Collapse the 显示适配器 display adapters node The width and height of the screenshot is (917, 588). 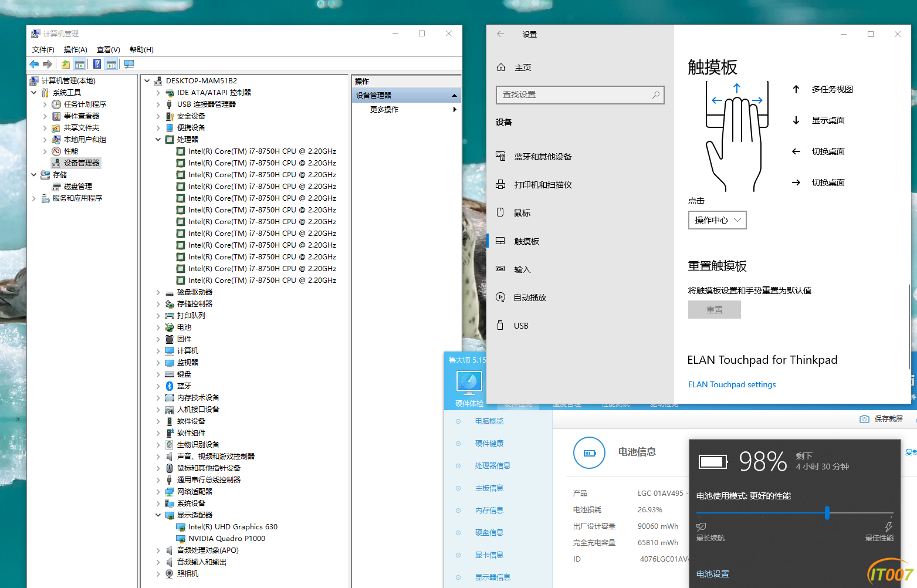tap(158, 515)
